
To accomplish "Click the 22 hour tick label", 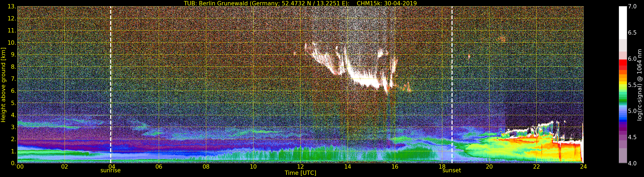I will pyautogui.click(x=536, y=166).
